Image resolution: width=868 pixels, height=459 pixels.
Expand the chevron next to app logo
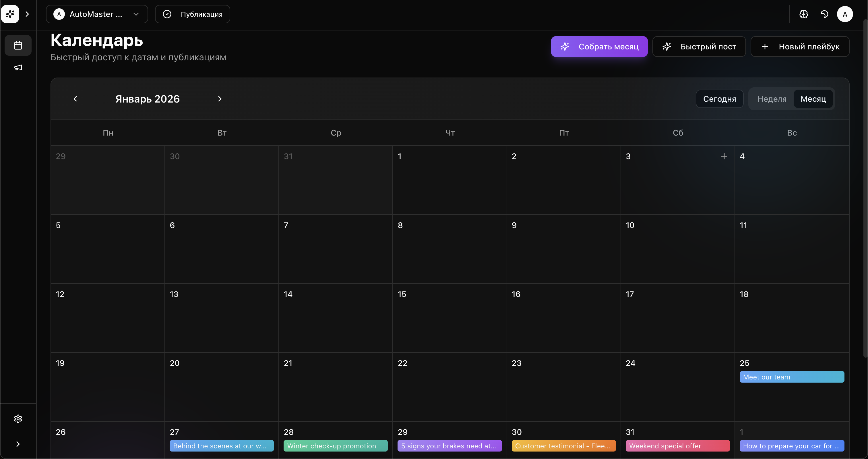(x=27, y=14)
